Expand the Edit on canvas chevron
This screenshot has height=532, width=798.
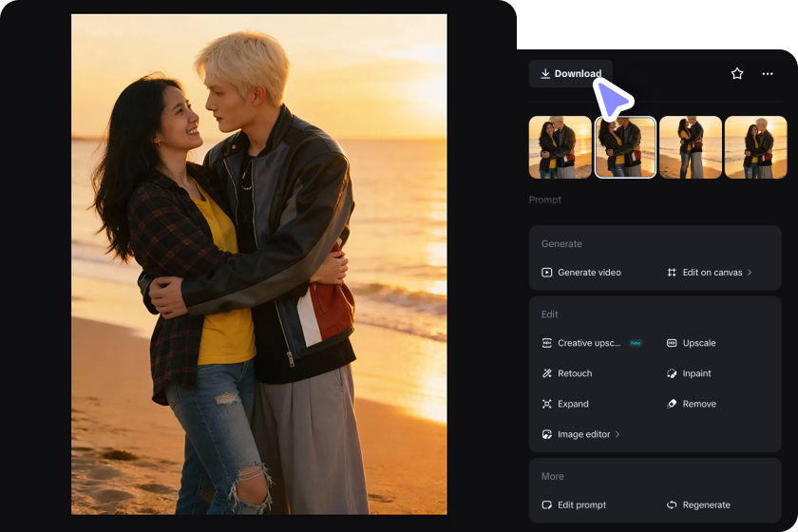point(750,273)
